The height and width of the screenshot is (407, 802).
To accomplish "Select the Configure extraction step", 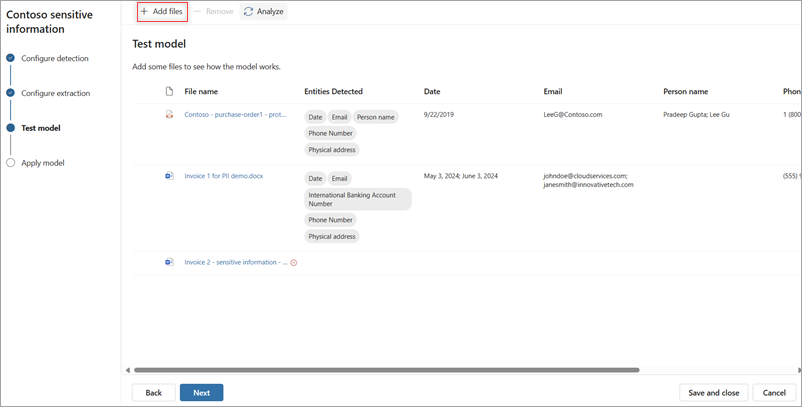I will pos(55,93).
